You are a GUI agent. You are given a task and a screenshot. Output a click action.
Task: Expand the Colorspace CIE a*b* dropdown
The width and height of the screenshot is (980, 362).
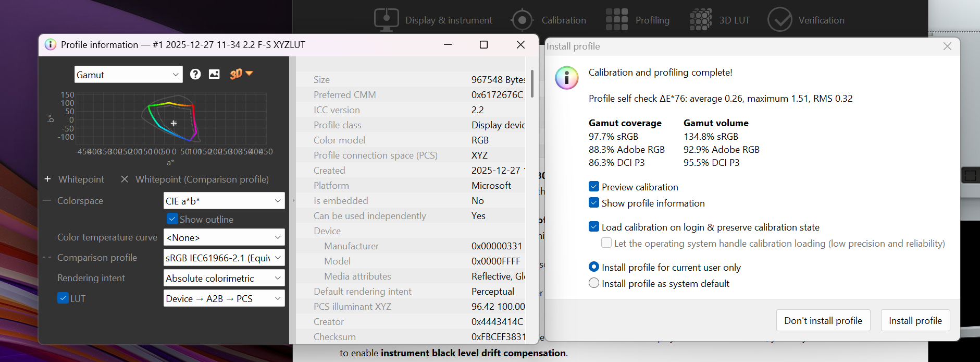point(224,201)
